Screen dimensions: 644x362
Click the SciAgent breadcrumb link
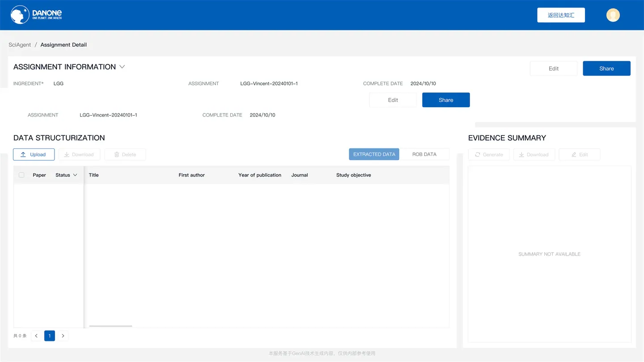pyautogui.click(x=20, y=45)
